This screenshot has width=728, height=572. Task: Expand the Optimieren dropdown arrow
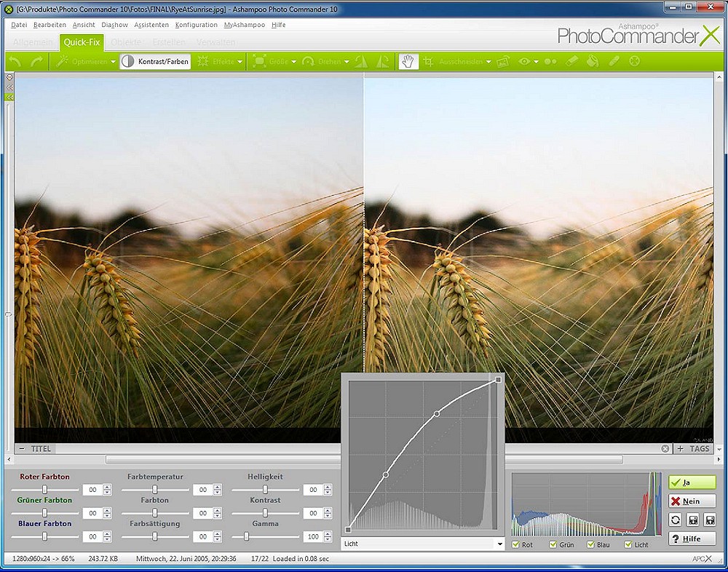coord(113,62)
